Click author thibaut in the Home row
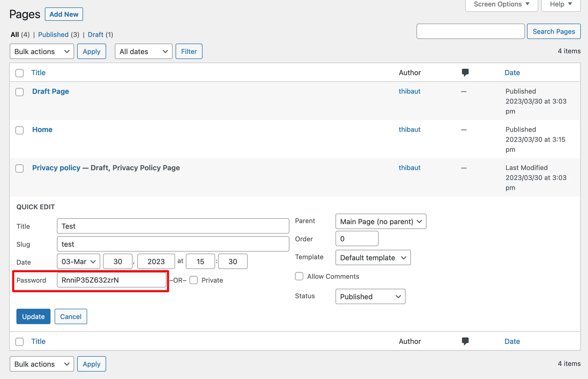The image size is (588, 379). [x=409, y=129]
